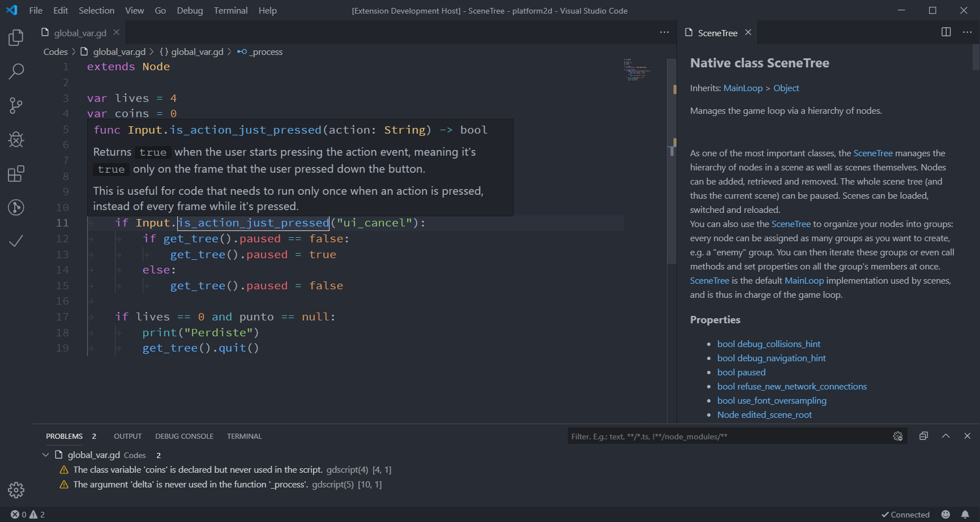The image size is (980, 522).
Task: Open the Run and Debug view
Action: pos(15,139)
